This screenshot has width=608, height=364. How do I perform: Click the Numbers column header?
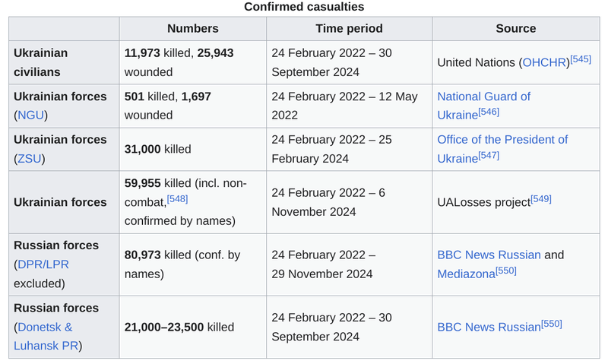(192, 29)
